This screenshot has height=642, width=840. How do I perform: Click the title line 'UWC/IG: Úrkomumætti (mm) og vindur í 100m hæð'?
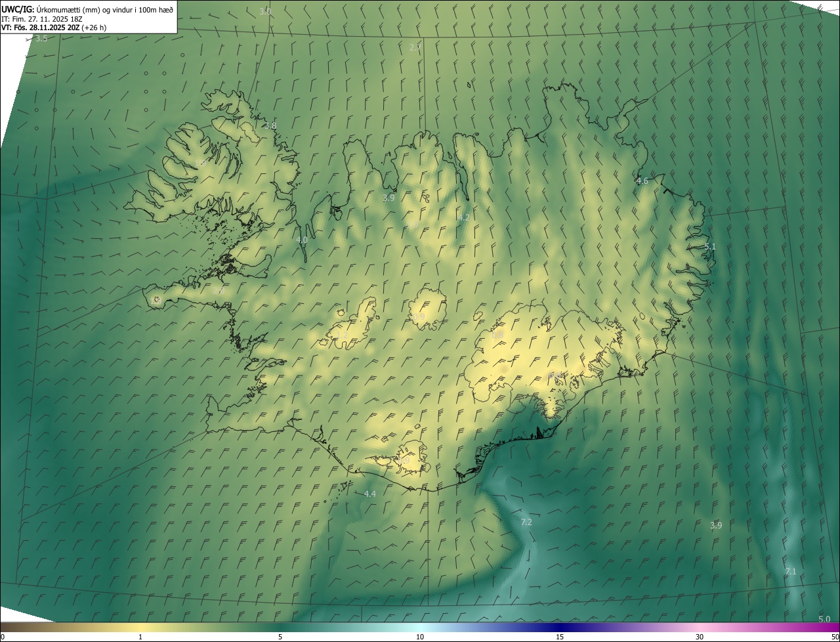click(87, 9)
